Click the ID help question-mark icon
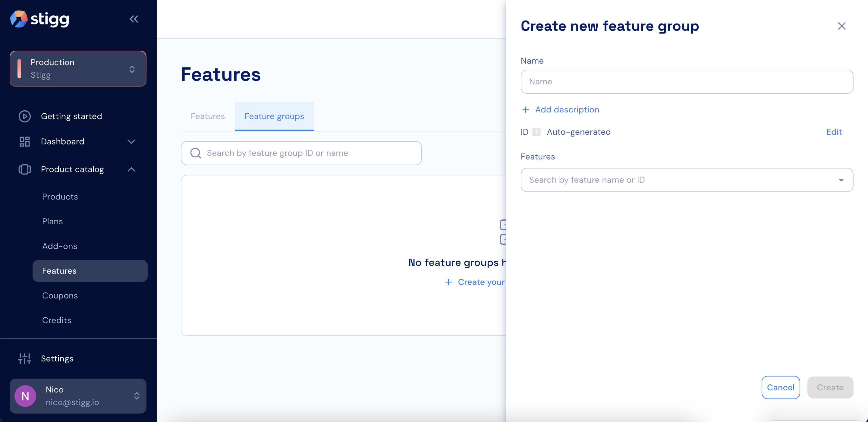Screen dimensions: 868x422 (536, 132)
